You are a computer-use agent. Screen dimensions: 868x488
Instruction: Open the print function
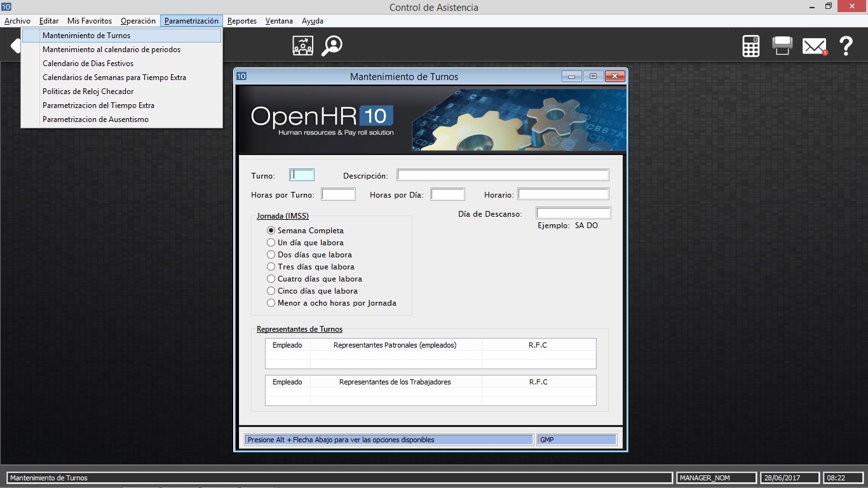[782, 45]
